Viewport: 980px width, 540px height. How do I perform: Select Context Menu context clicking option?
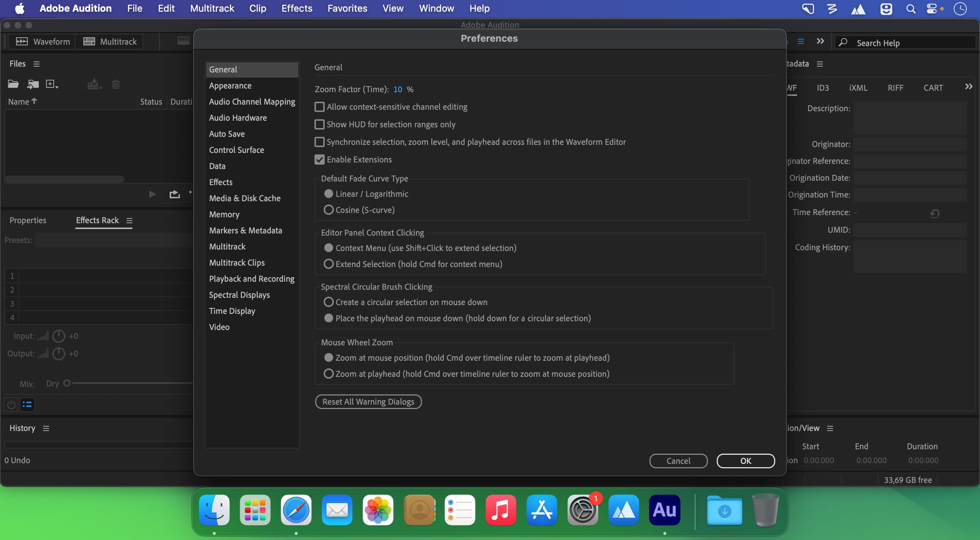click(329, 248)
